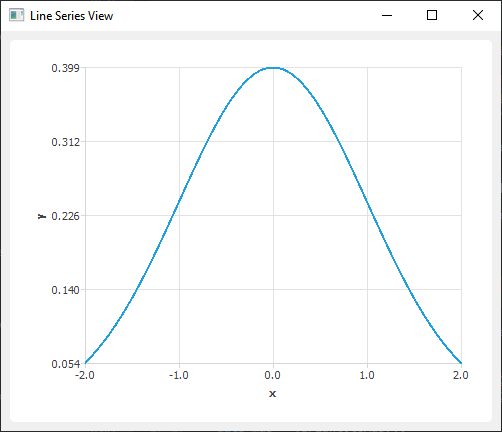Click the 0.226 y-axis label

[66, 216]
